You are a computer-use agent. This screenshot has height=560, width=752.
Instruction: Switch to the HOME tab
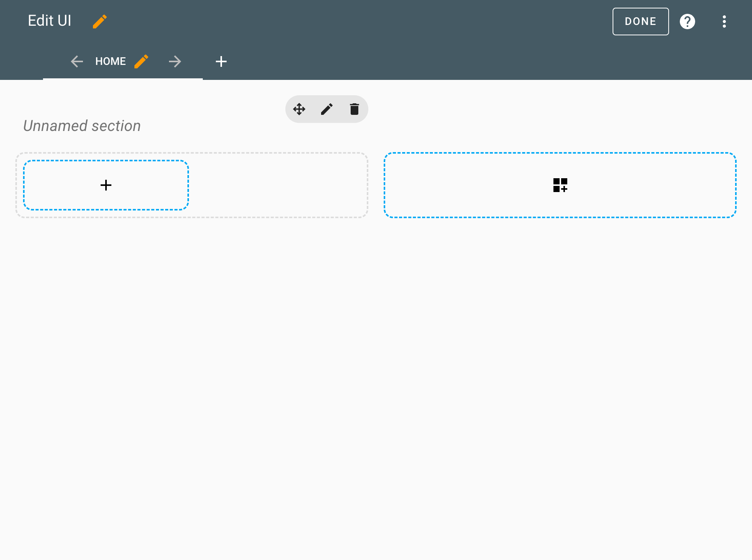coord(111,61)
